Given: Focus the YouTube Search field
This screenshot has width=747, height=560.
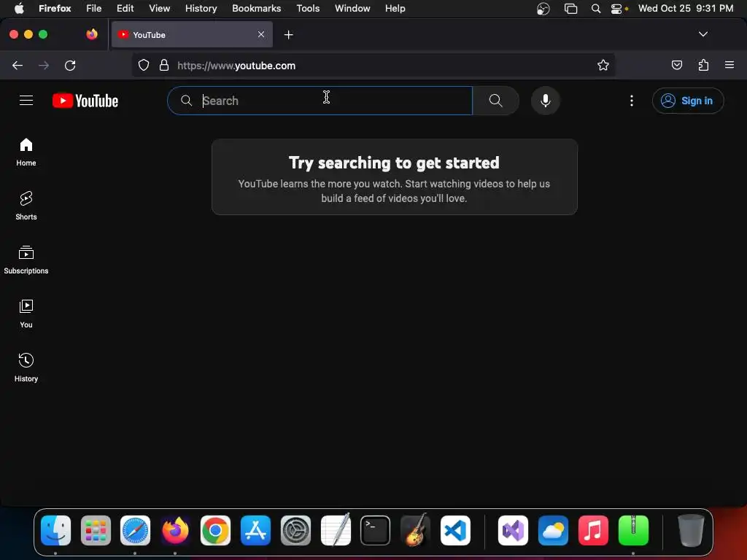Looking at the screenshot, I should coord(320,101).
